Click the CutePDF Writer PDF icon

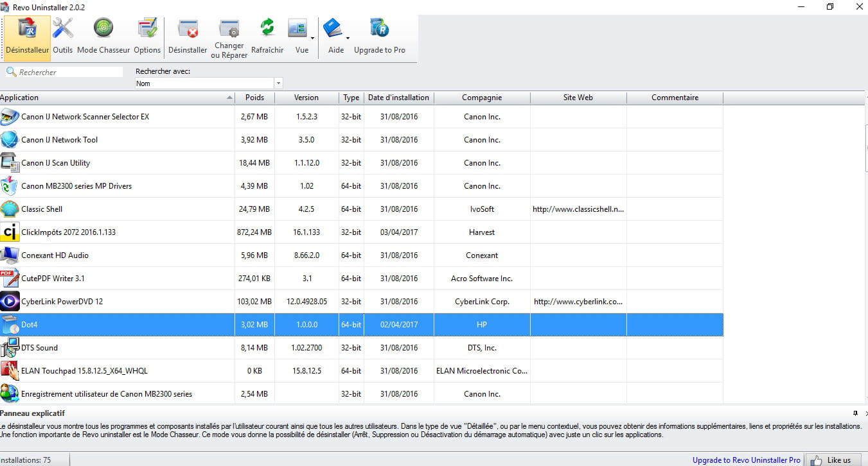pyautogui.click(x=10, y=279)
